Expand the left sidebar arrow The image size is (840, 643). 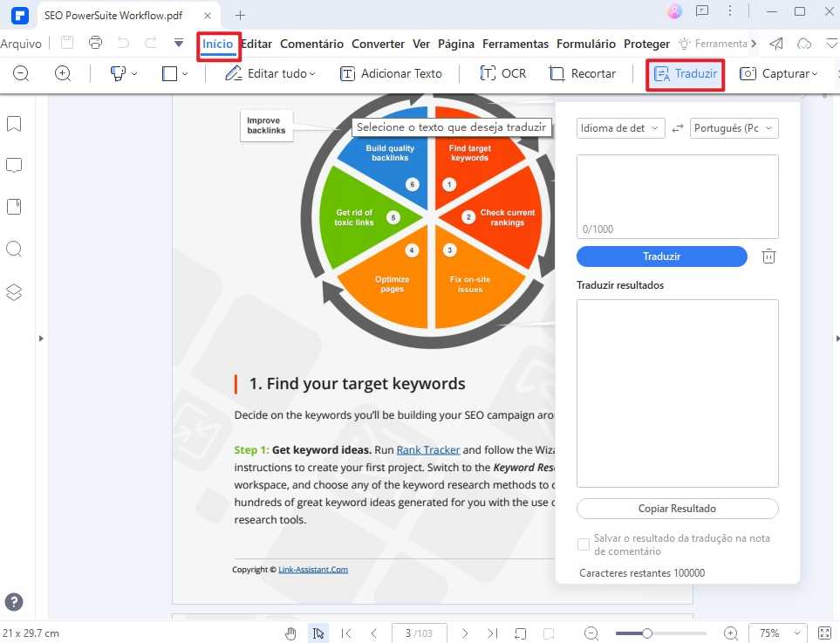coord(41,339)
